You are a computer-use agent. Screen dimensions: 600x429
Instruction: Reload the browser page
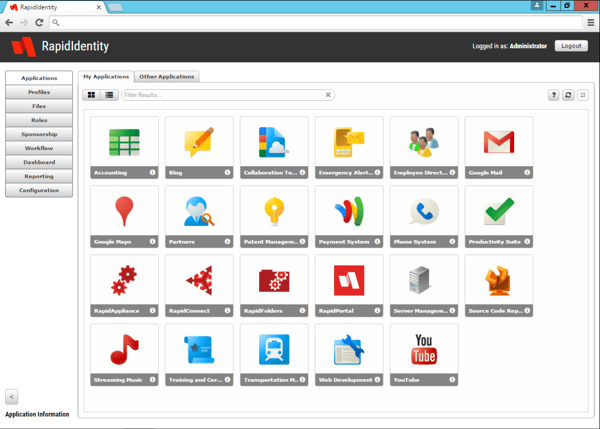(39, 23)
